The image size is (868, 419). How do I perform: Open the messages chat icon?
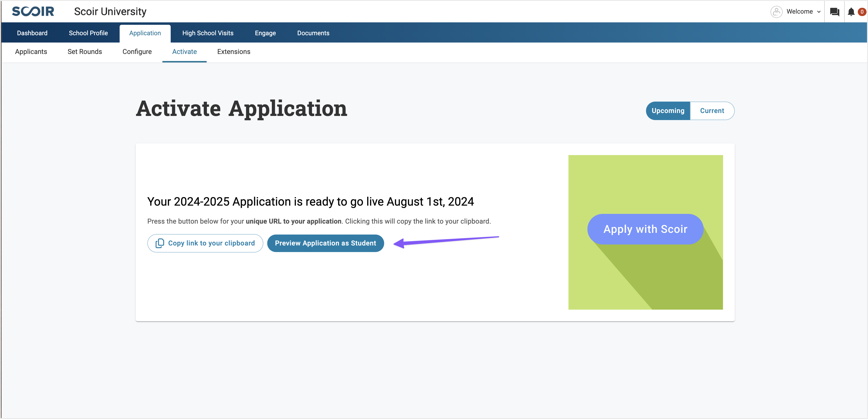(834, 12)
